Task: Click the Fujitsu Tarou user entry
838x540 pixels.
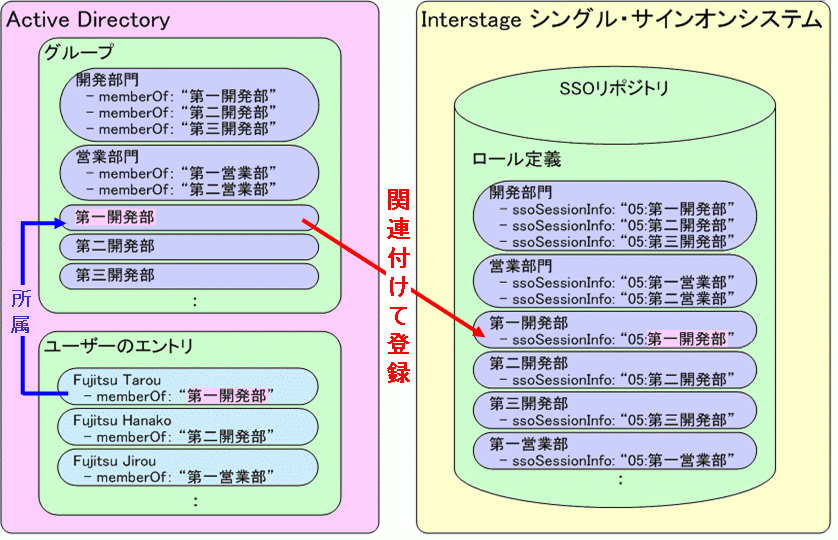Action: (188, 387)
